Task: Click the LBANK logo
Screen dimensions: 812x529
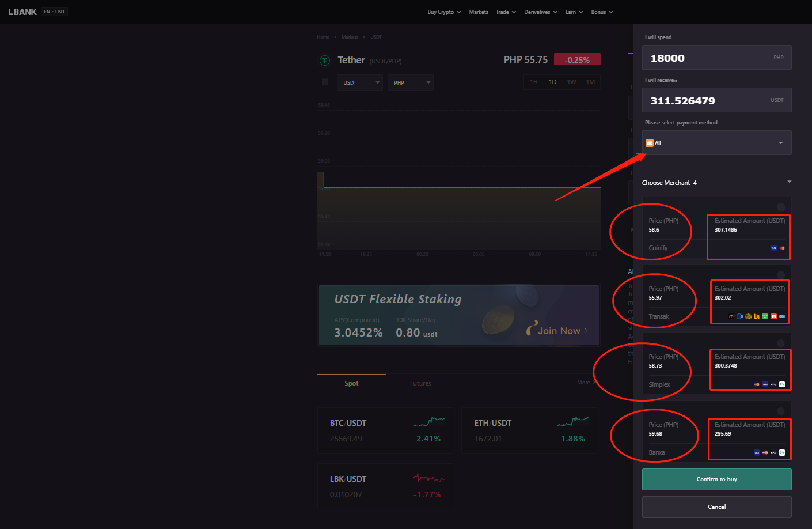Action: click(x=22, y=12)
